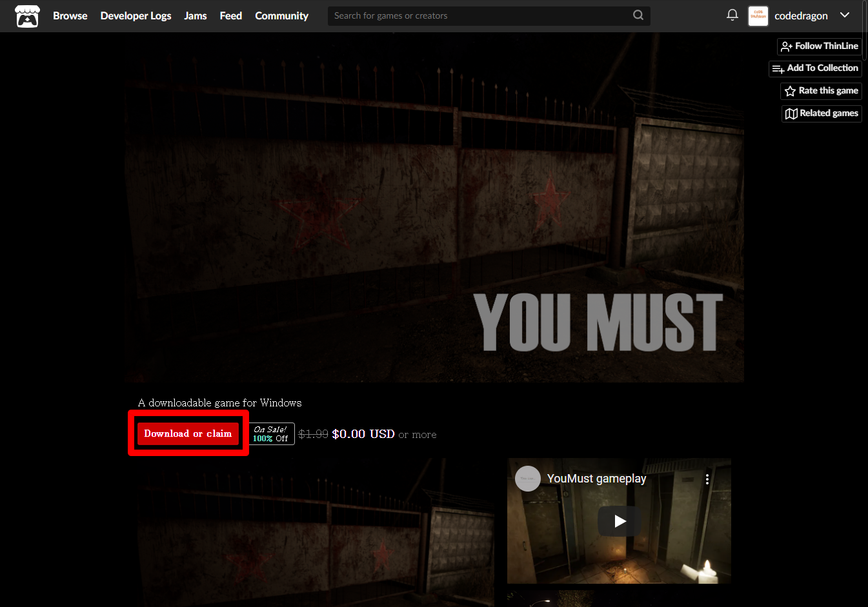Image resolution: width=868 pixels, height=607 pixels.
Task: Open the Jams page
Action: click(x=195, y=15)
